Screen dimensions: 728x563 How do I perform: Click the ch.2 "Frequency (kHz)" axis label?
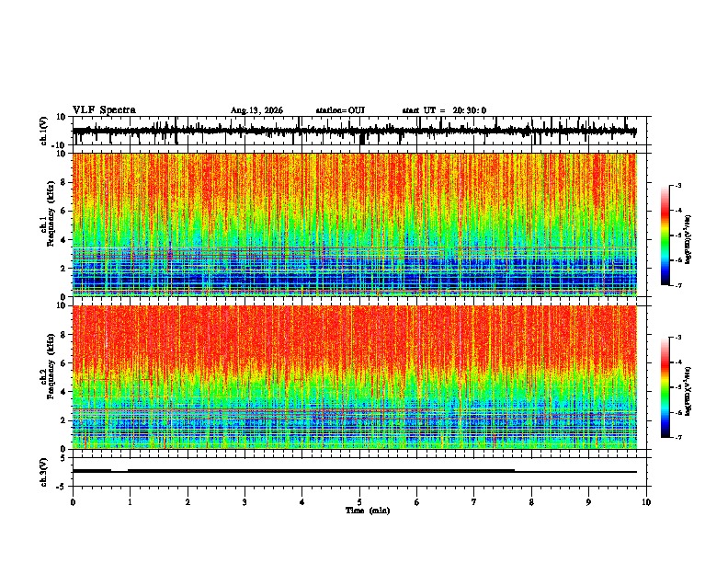[51, 366]
